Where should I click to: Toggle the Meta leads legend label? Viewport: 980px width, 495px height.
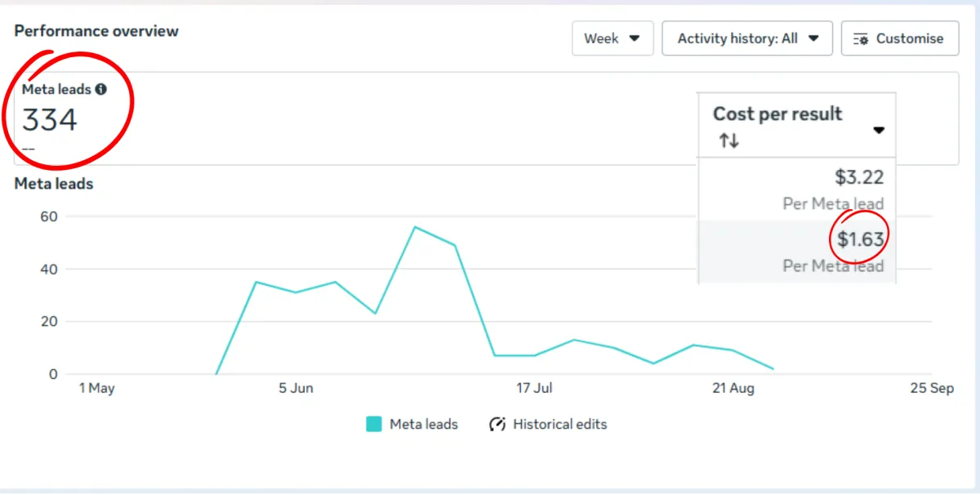[x=424, y=425]
